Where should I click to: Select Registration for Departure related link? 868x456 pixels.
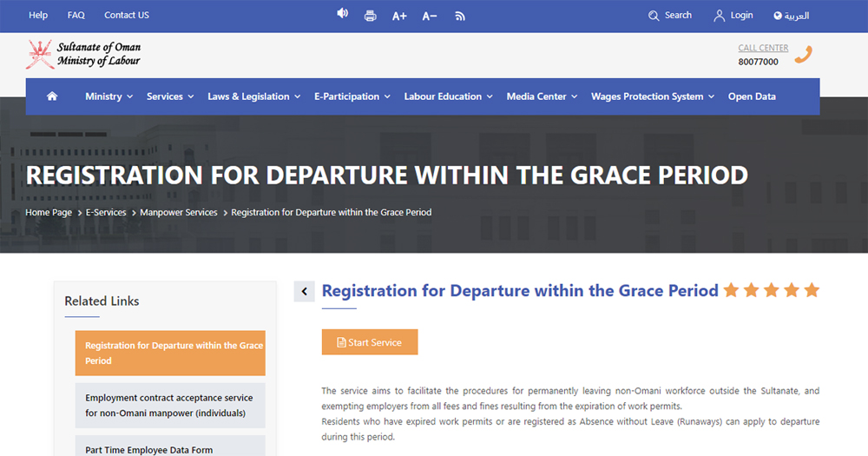click(170, 353)
